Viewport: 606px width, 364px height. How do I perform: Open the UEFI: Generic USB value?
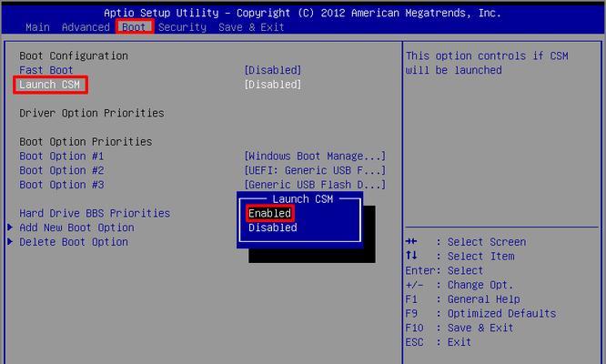314,170
